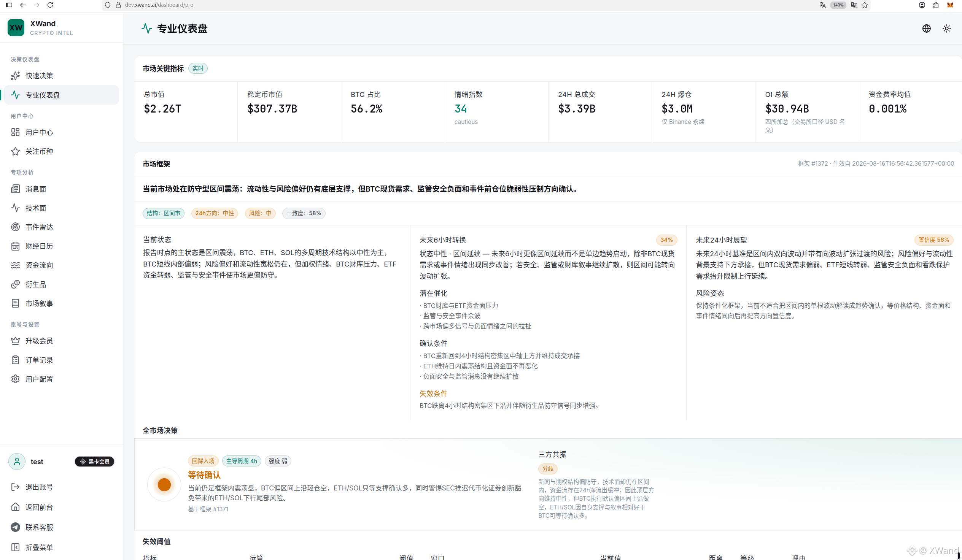Click the 专业仪表盘 pulse icon in sidebar
962x560 pixels.
pyautogui.click(x=15, y=95)
